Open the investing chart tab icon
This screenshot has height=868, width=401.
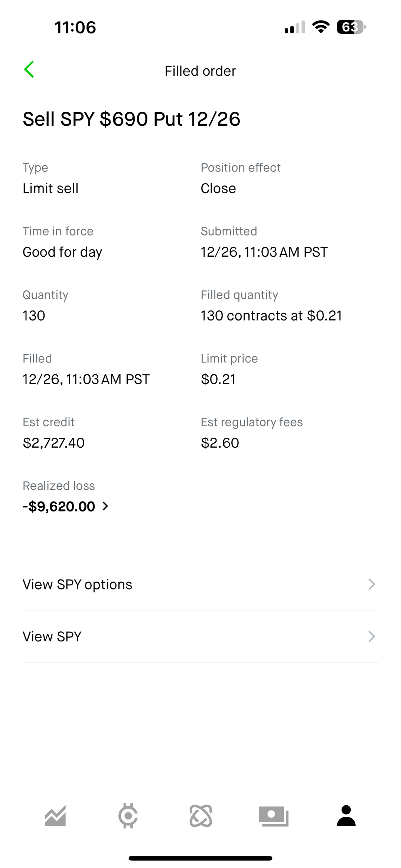point(55,816)
